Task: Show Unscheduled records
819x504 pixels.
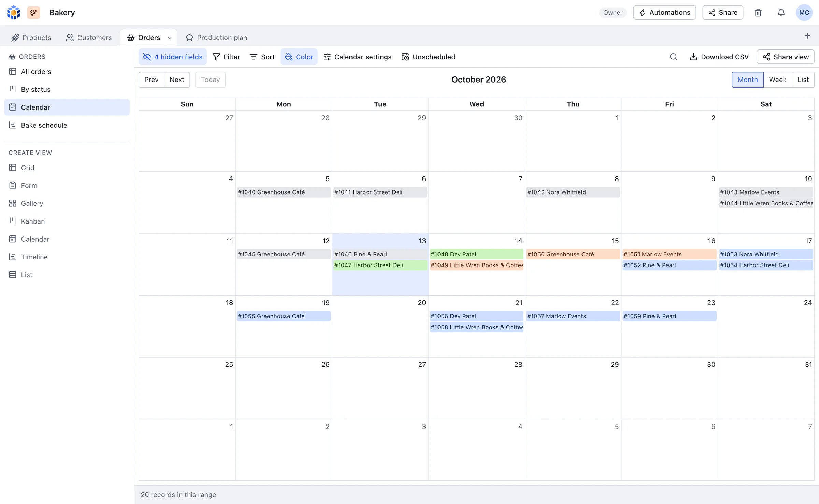Action: 428,57
